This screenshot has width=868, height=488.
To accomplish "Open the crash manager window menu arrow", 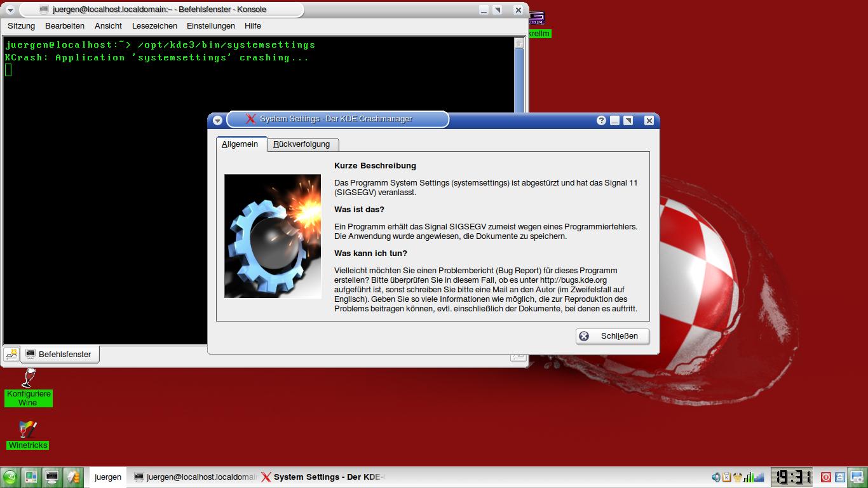I will pos(217,120).
